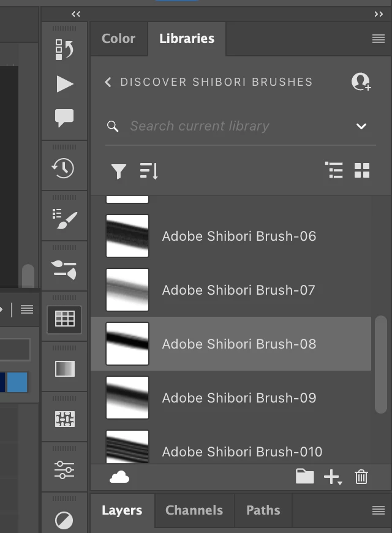
Task: Select Adobe Shibori Brush-07
Action: coord(231,290)
